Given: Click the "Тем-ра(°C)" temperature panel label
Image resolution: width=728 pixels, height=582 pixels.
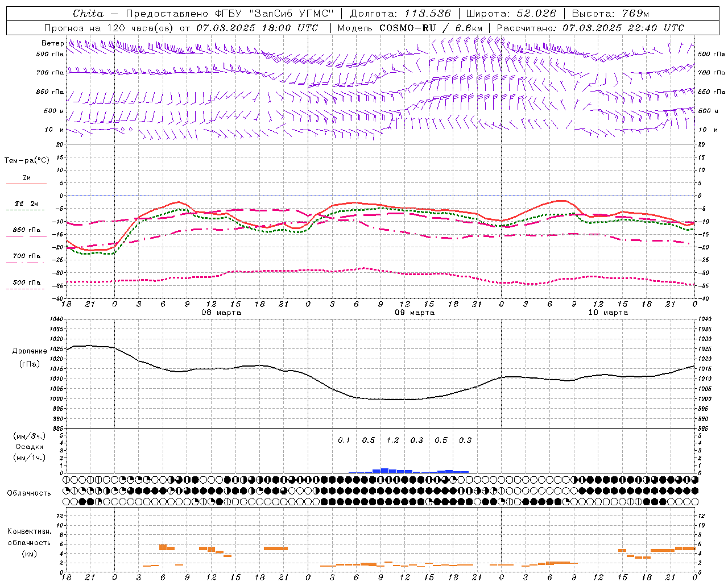Looking at the screenshot, I should click(x=27, y=161).
